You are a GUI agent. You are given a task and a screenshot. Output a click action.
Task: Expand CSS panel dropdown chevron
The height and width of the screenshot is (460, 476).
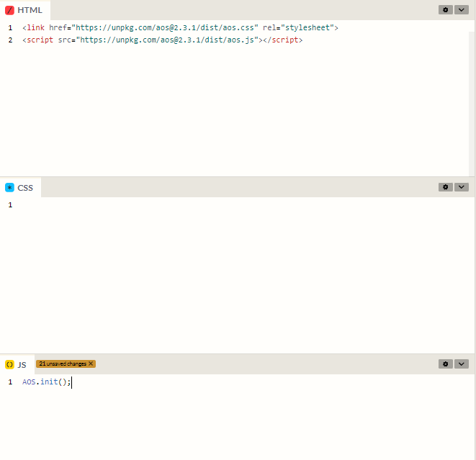(x=461, y=187)
